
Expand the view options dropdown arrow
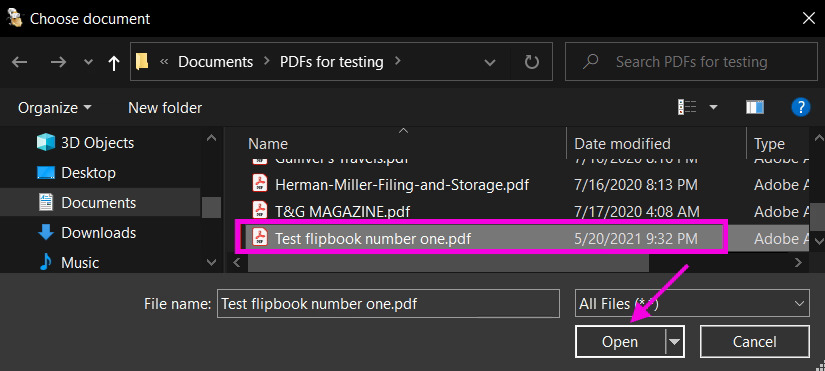[x=713, y=107]
